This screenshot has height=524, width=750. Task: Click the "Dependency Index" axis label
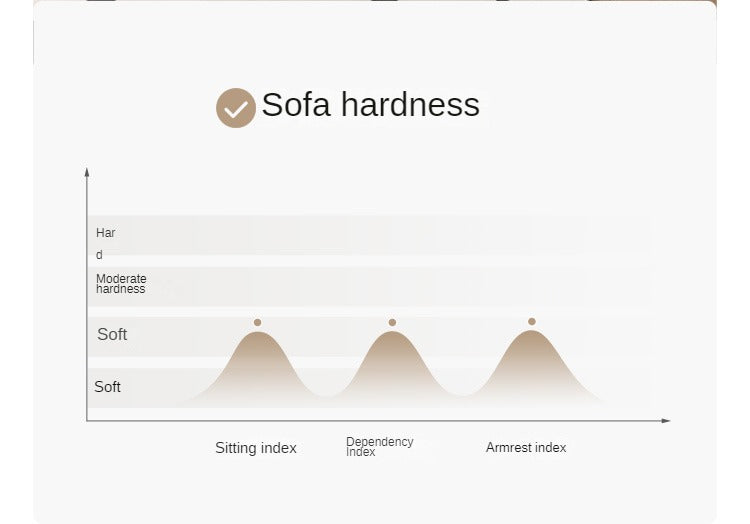click(379, 446)
